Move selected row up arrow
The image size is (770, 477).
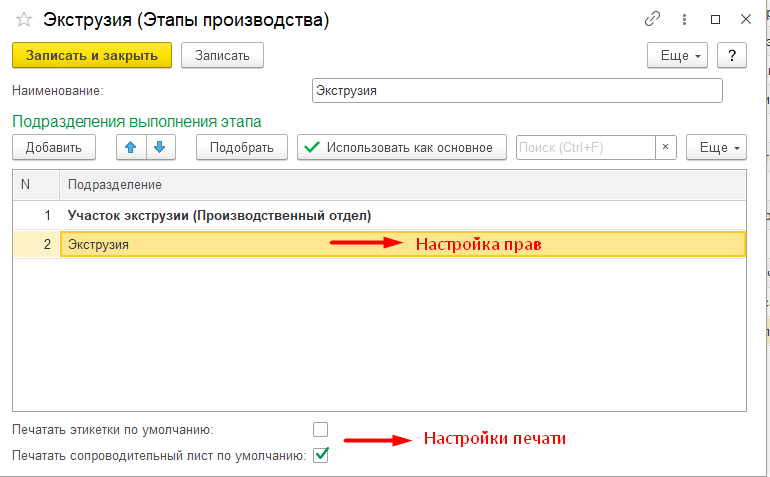pos(131,147)
